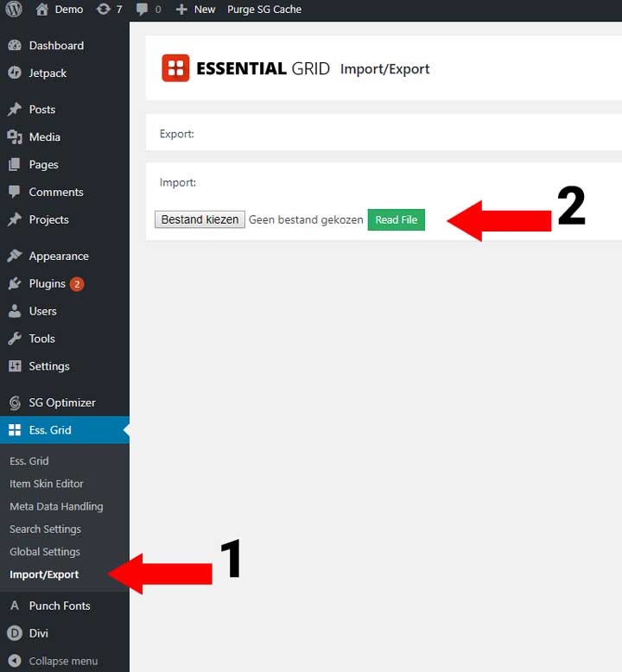Open the Media library menu
Image resolution: width=622 pixels, height=672 pixels.
[x=45, y=136]
